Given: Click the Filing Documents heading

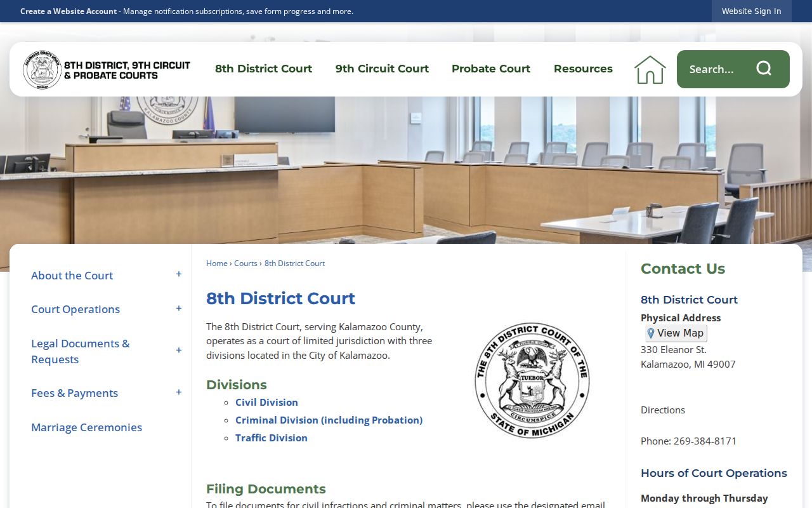Looking at the screenshot, I should point(266,489).
